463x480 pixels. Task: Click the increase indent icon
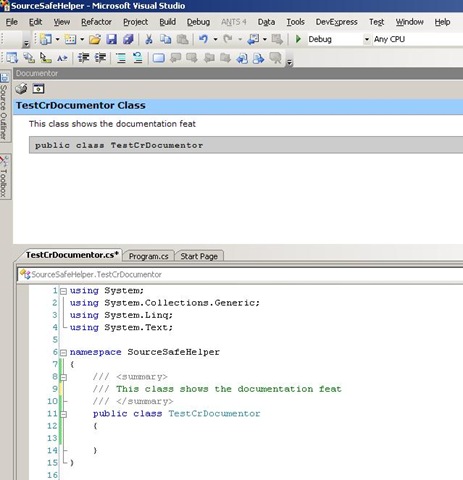tap(100, 58)
